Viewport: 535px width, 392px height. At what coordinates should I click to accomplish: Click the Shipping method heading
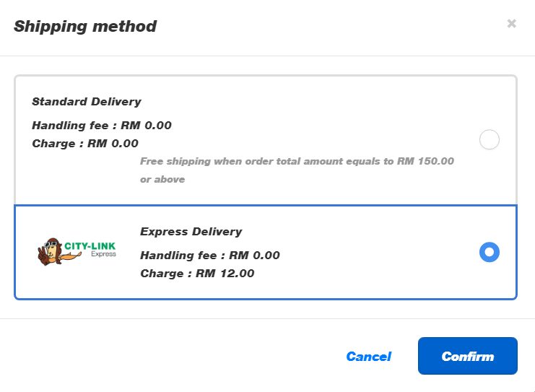(x=85, y=26)
